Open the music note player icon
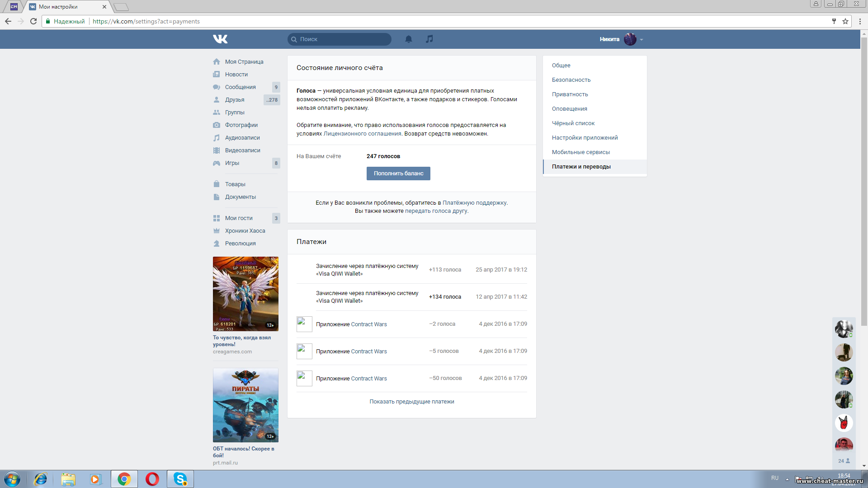This screenshot has width=868, height=488. (x=429, y=39)
